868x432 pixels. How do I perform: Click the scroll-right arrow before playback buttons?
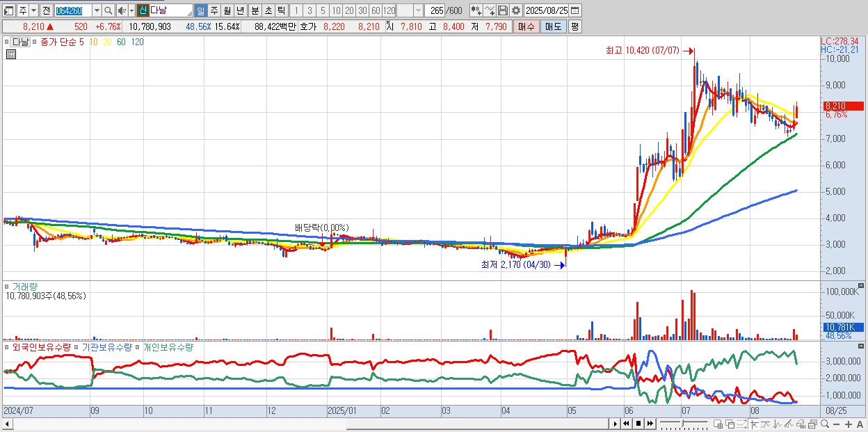616,424
